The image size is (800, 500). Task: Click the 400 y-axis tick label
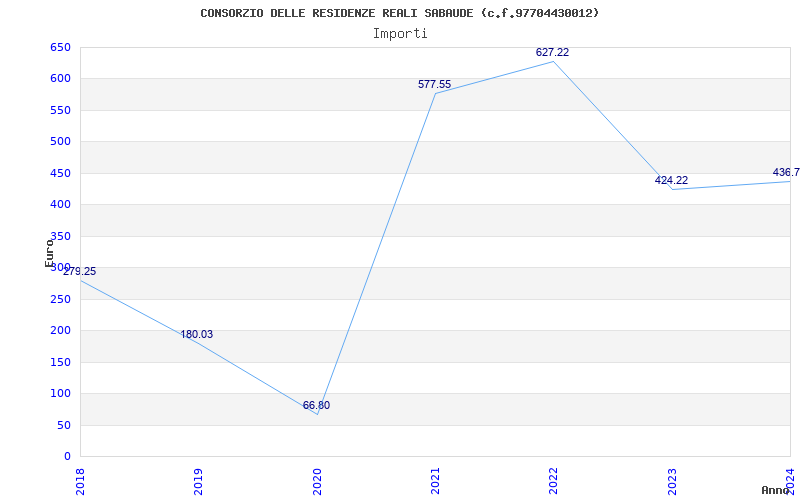coord(60,205)
